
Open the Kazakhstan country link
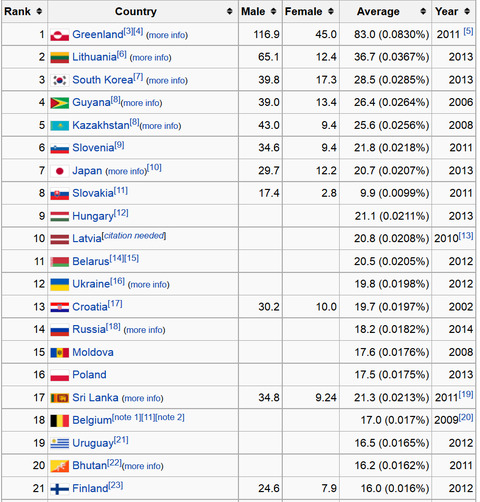pyautogui.click(x=101, y=125)
